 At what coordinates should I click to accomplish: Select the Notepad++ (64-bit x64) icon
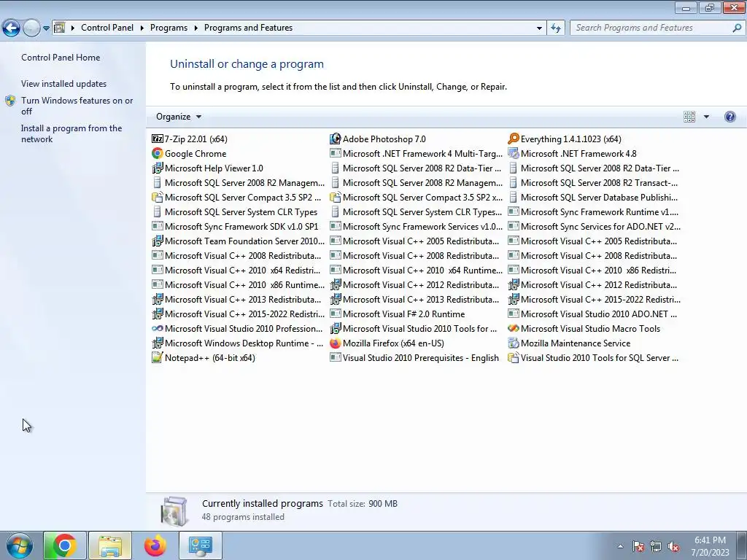[x=158, y=357]
